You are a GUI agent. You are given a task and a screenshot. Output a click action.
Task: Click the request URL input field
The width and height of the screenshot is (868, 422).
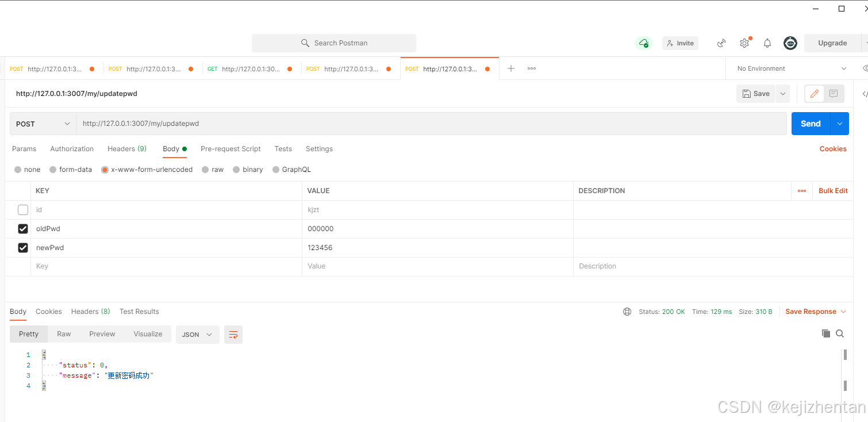pyautogui.click(x=431, y=124)
